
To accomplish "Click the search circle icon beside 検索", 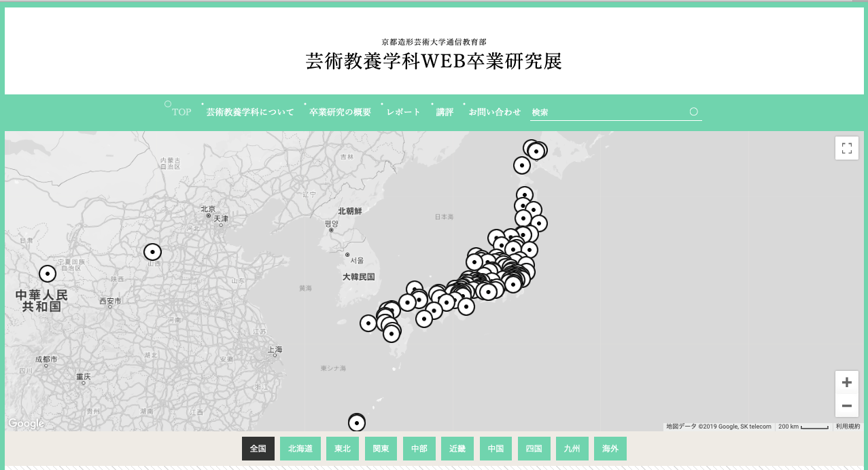I will pyautogui.click(x=694, y=111).
